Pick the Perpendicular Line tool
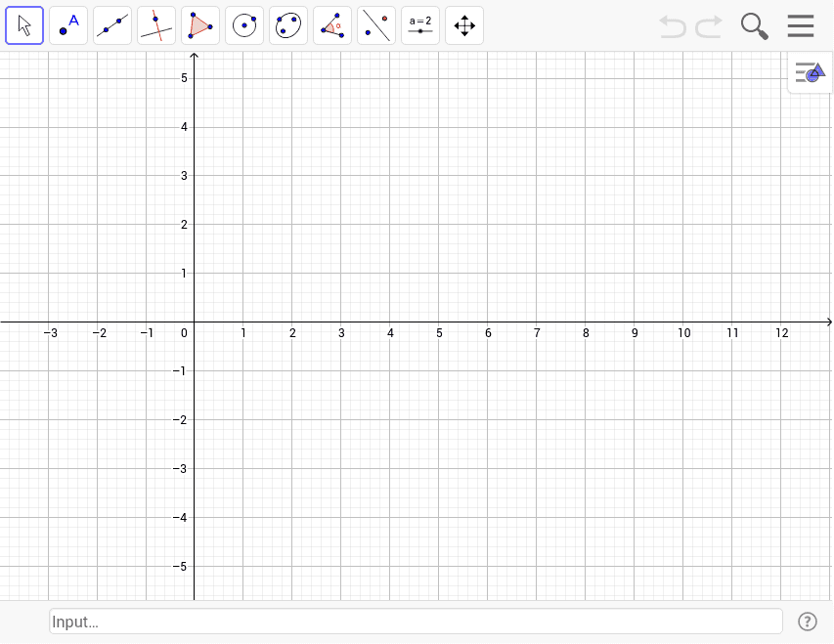The height and width of the screenshot is (644, 834). (156, 25)
